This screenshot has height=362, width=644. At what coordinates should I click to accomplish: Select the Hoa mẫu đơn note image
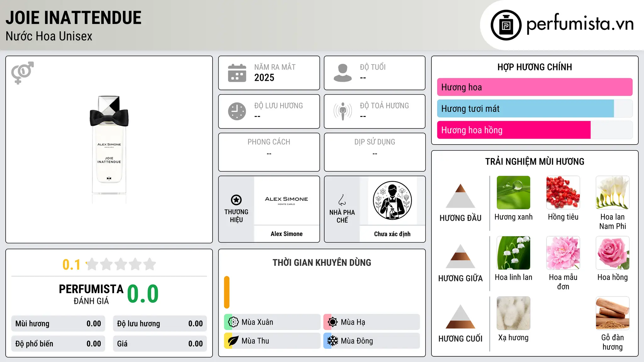click(x=563, y=253)
